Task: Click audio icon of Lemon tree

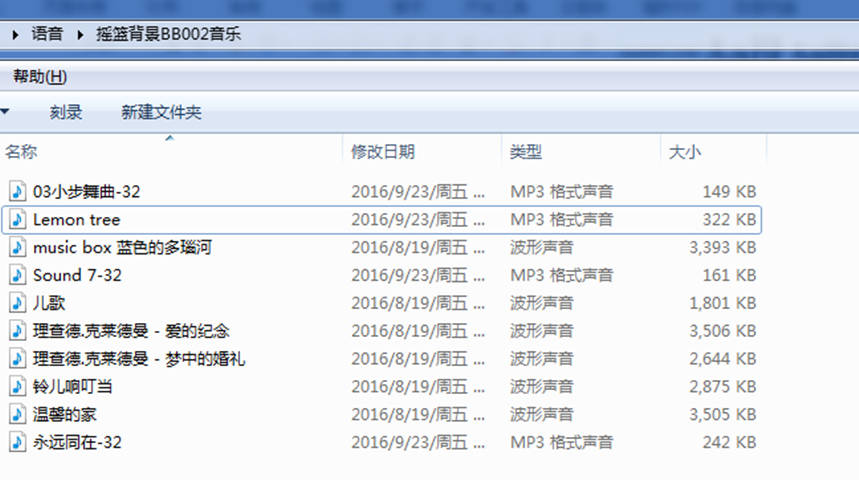Action: pyautogui.click(x=18, y=220)
